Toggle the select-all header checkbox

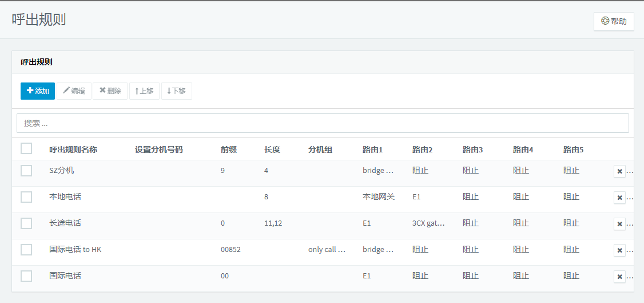pos(26,148)
